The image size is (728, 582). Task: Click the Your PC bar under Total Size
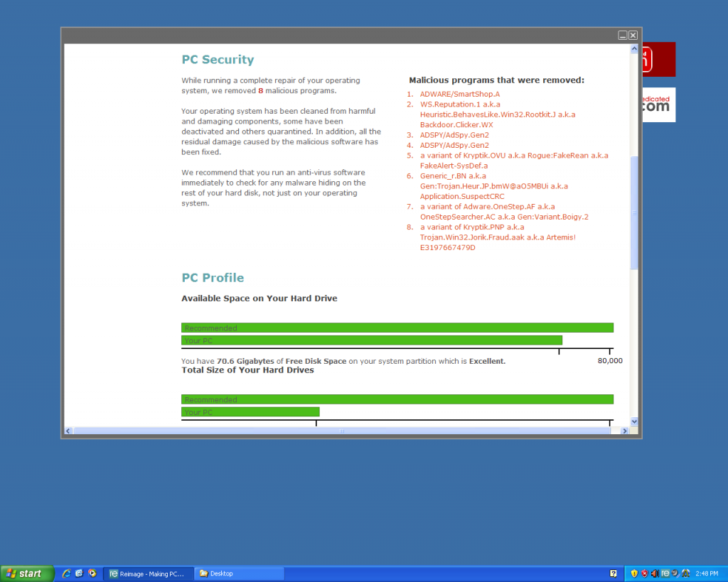[x=250, y=411]
